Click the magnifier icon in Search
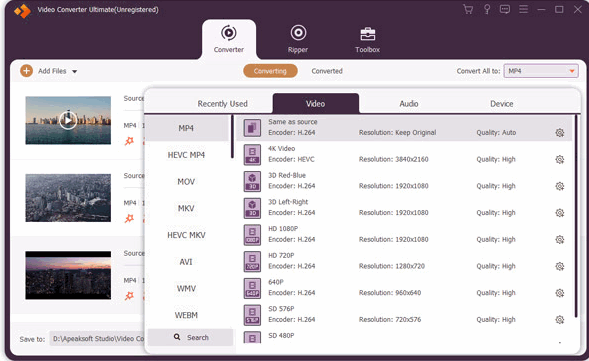 [177, 337]
